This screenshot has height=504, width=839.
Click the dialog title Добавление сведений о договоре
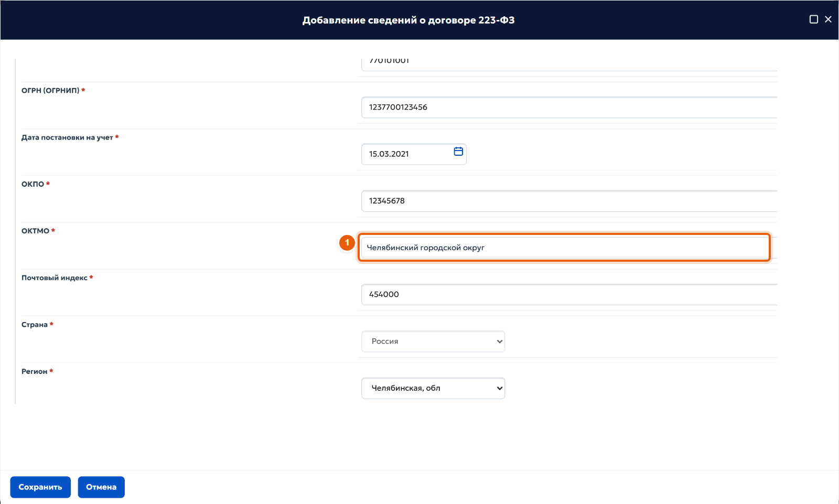pyautogui.click(x=408, y=20)
